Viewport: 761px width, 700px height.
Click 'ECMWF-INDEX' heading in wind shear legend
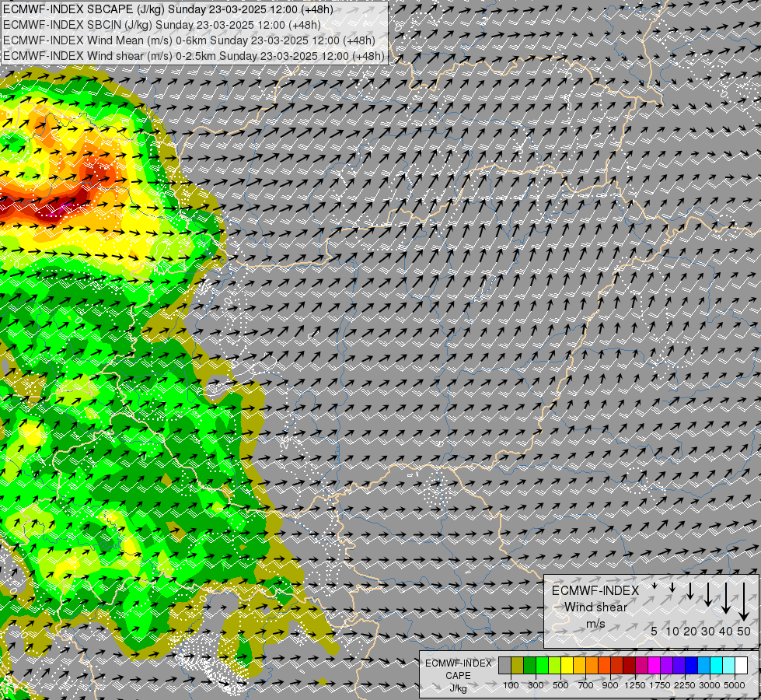click(595, 590)
